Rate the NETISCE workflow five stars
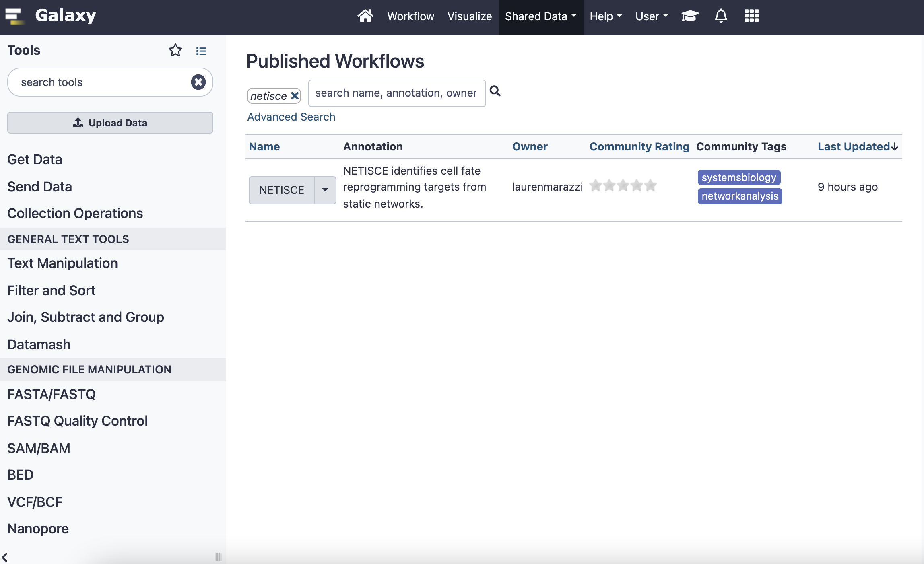Image resolution: width=924 pixels, height=564 pixels. (650, 185)
